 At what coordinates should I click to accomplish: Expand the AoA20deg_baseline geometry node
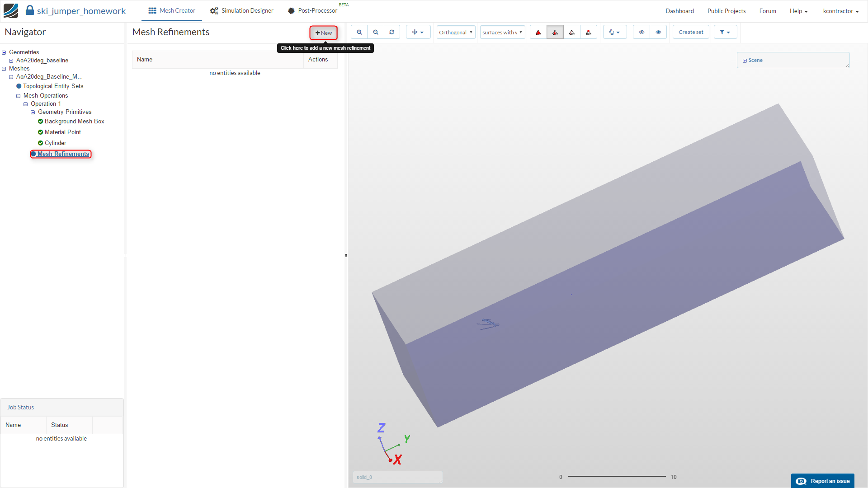point(11,61)
